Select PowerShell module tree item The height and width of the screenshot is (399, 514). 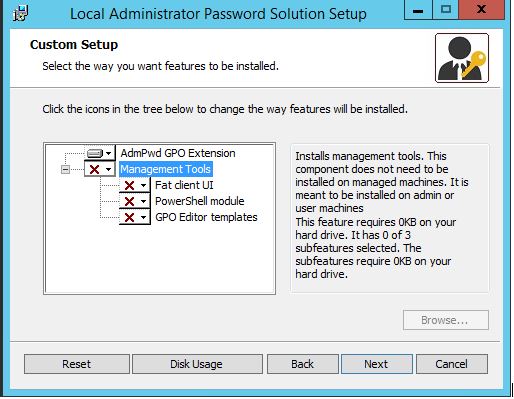200,201
